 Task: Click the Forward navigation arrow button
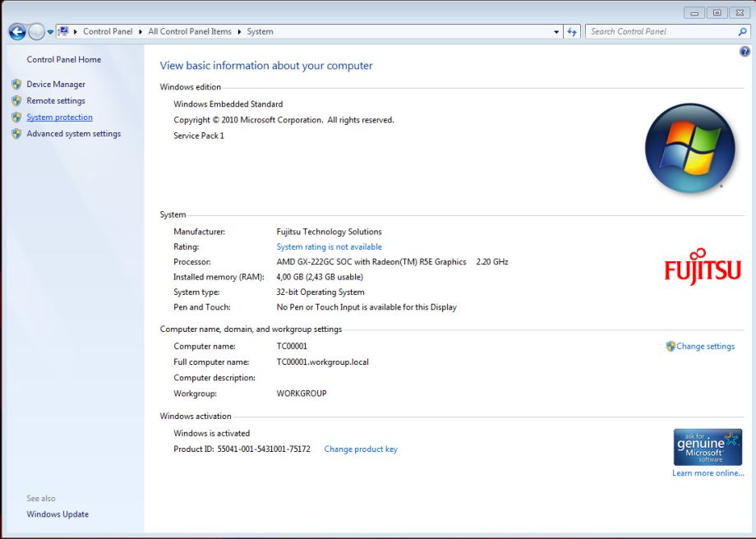click(35, 32)
